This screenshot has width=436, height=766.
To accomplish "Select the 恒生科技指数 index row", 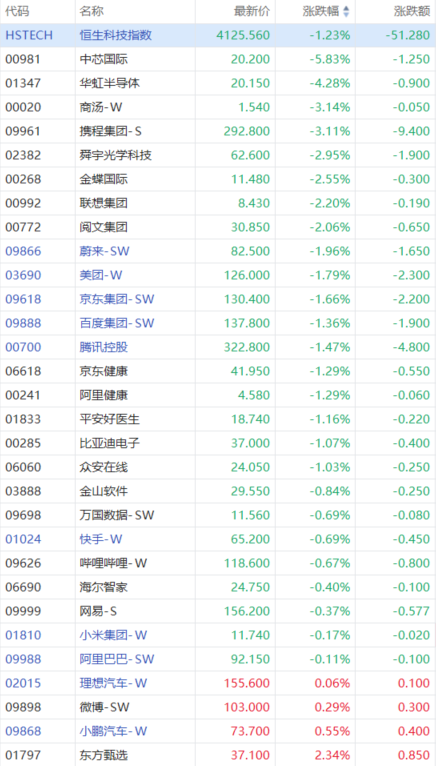I will [x=218, y=35].
